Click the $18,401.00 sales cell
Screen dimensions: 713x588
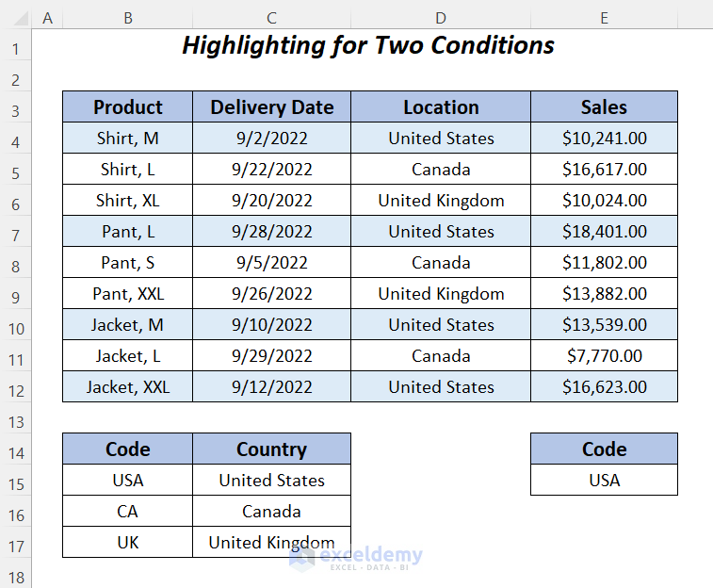[604, 232]
